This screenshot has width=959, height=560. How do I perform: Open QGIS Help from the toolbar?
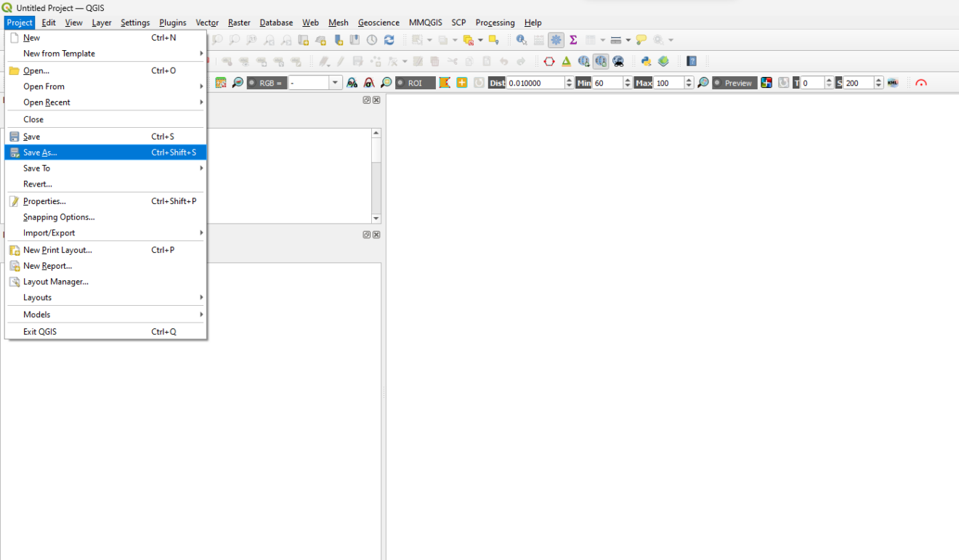click(x=691, y=61)
